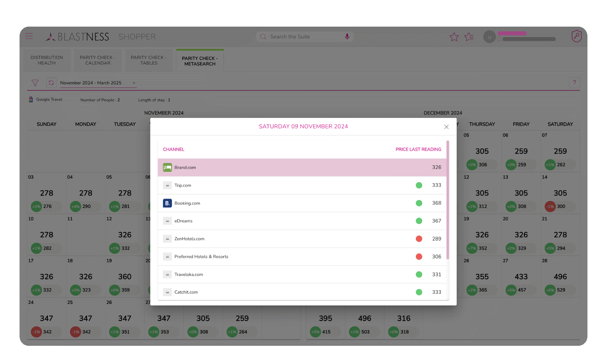
Task: Select the Traveloka.com row name
Action: (189, 275)
